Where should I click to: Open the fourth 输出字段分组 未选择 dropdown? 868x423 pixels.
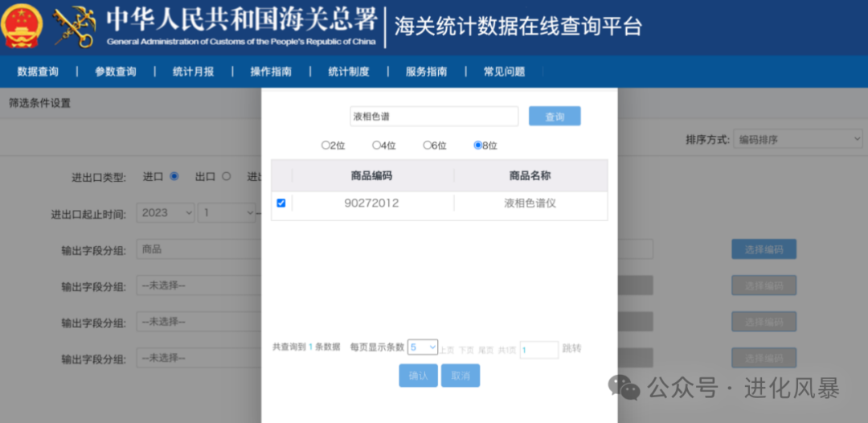[x=199, y=358]
